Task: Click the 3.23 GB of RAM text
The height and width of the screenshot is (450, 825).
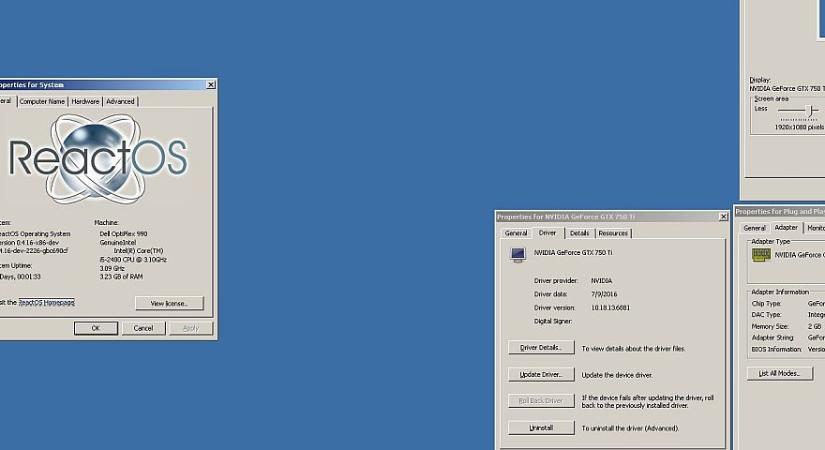Action: click(x=121, y=276)
